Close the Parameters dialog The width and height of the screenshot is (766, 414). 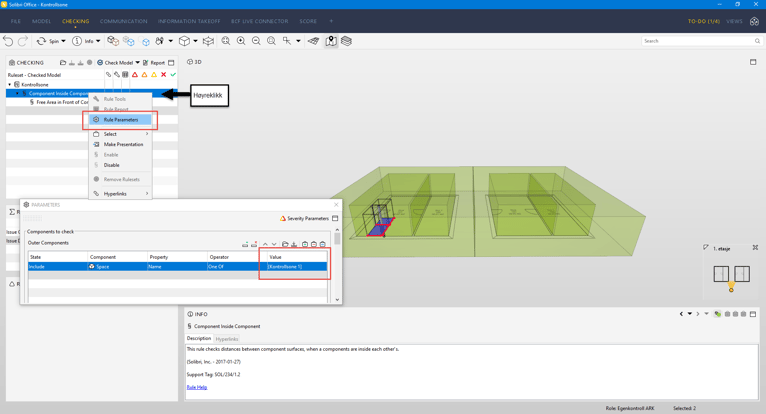tap(336, 205)
